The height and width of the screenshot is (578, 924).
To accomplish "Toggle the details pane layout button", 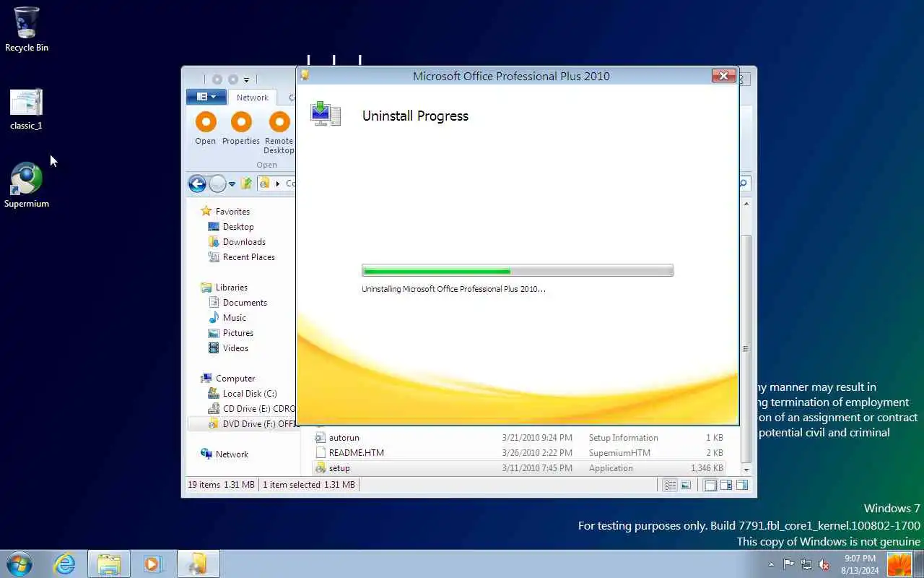I will pyautogui.click(x=726, y=486).
